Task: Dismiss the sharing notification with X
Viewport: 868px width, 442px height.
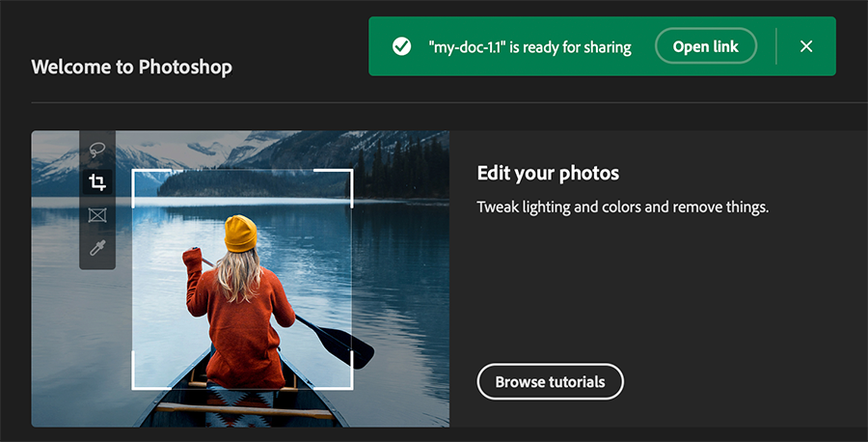Action: 806,46
